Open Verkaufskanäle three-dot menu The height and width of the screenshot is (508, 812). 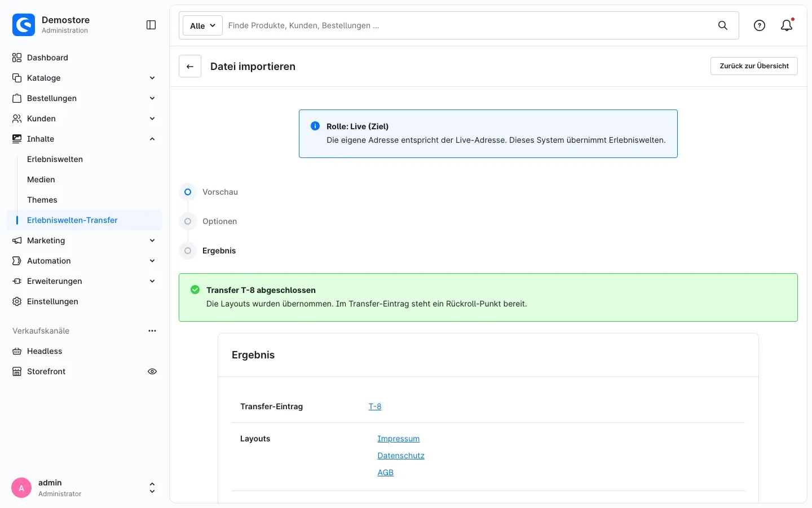[152, 331]
